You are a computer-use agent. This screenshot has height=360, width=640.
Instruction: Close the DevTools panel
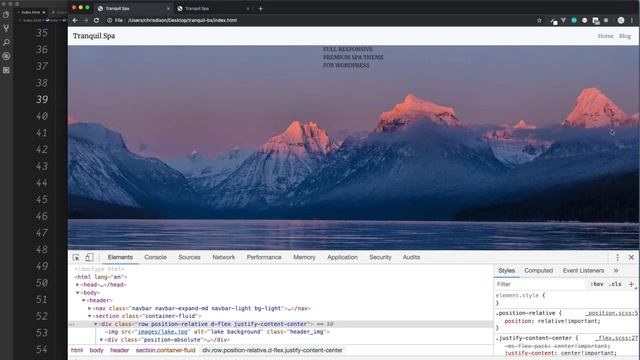point(631,257)
